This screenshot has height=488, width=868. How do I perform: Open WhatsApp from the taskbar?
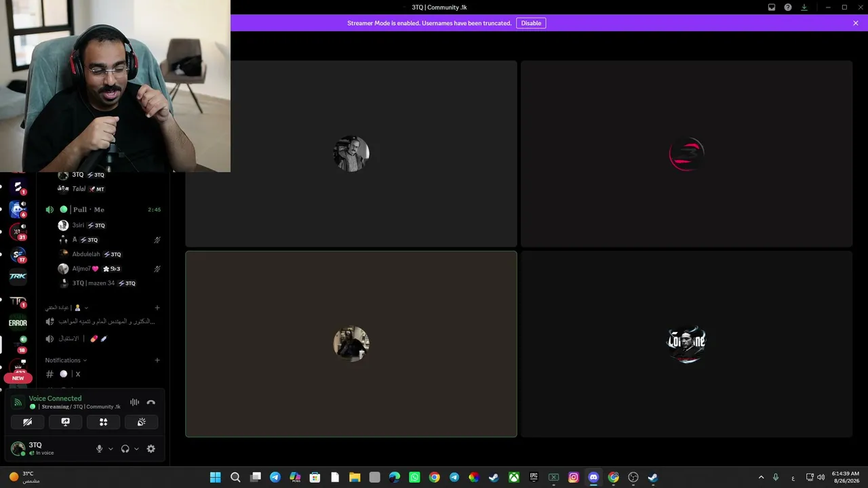414,477
